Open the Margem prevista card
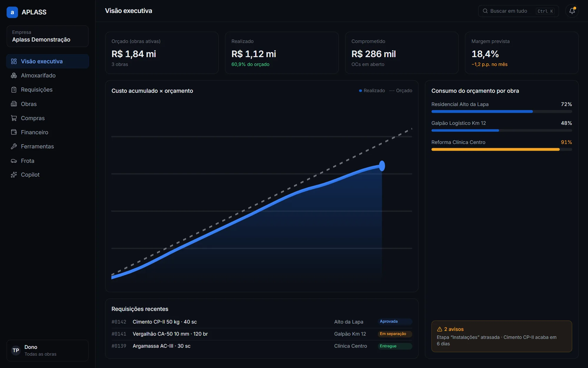Image resolution: width=588 pixels, height=368 pixels. pos(522,53)
